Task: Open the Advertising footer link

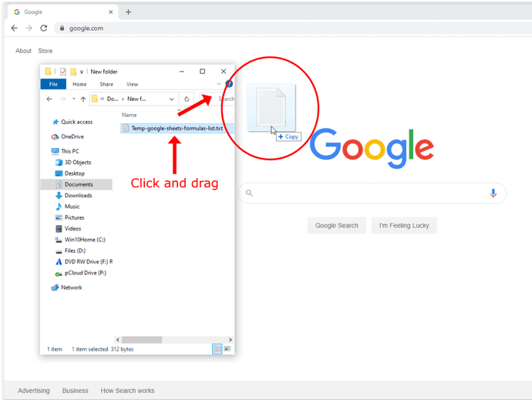Action: click(34, 391)
